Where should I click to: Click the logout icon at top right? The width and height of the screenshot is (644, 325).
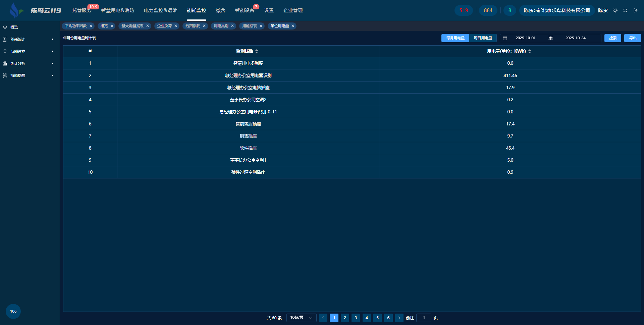click(x=635, y=10)
